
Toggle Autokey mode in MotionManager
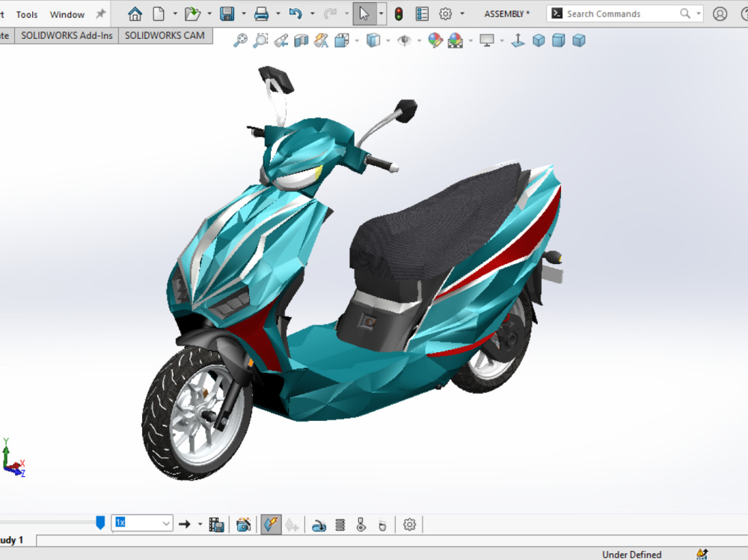click(x=272, y=524)
